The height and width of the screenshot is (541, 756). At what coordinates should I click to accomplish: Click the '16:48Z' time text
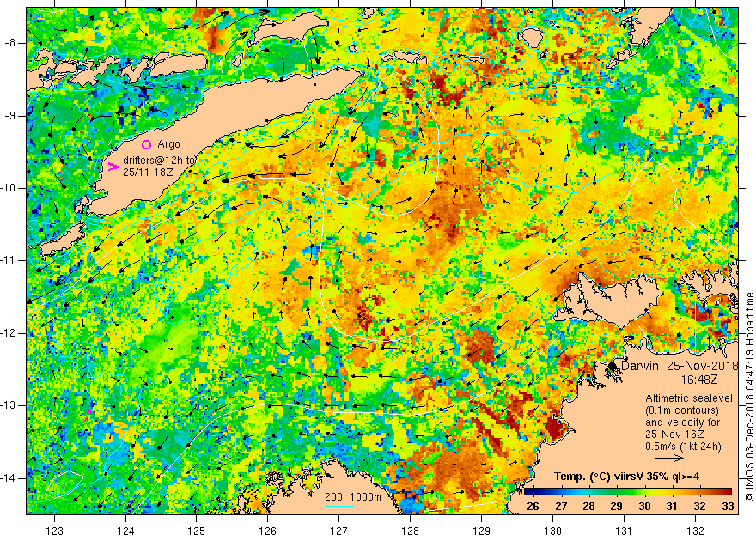pyautogui.click(x=698, y=380)
